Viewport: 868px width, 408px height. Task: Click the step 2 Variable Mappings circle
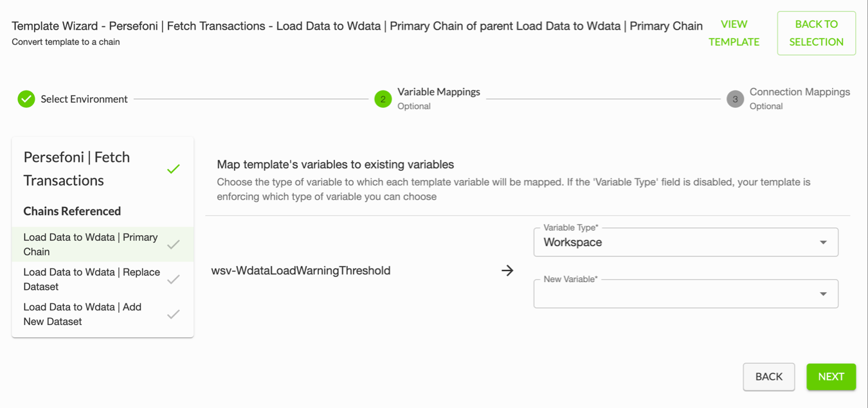[x=383, y=99]
